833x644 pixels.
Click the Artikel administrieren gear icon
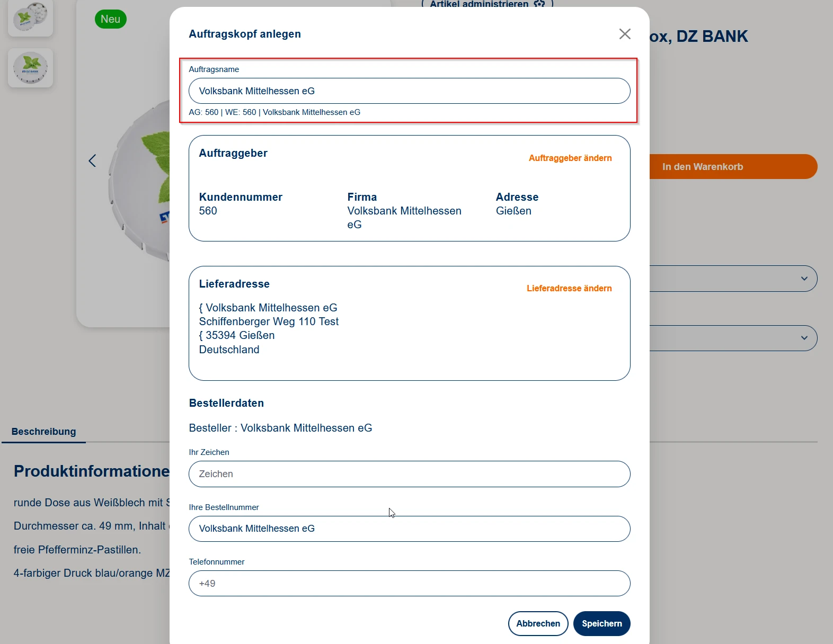[x=539, y=4]
